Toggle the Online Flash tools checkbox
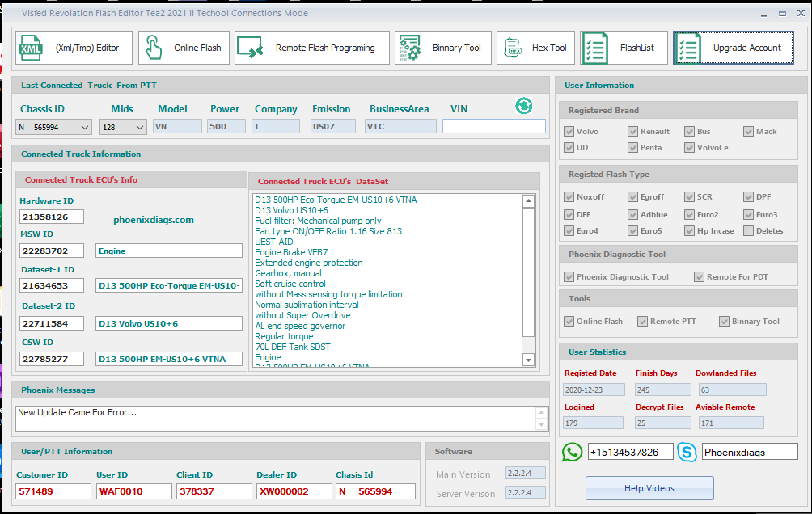 click(x=569, y=322)
